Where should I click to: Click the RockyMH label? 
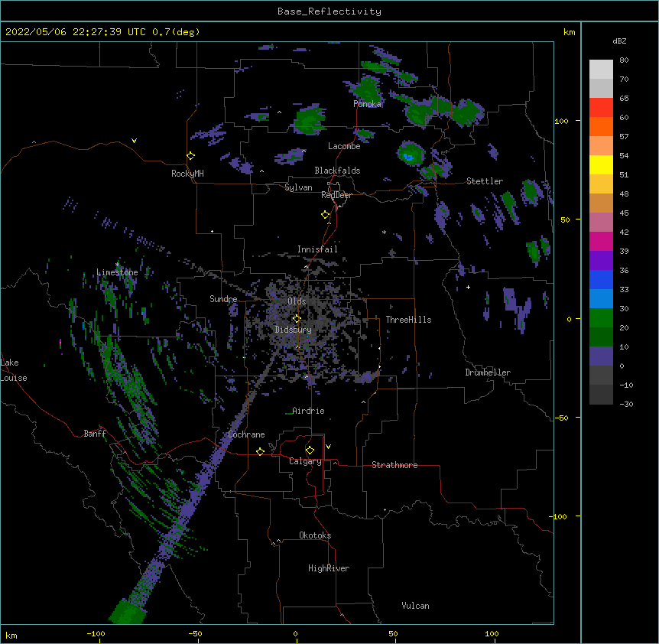click(187, 174)
